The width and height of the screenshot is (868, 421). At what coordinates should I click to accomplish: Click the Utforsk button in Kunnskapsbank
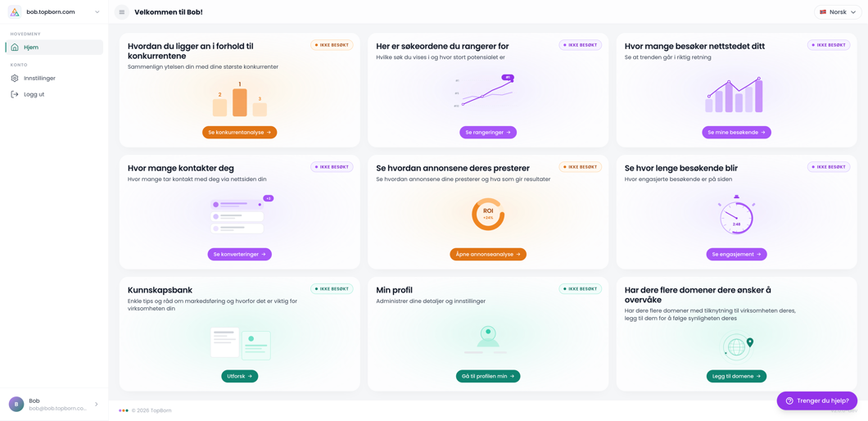pos(240,376)
